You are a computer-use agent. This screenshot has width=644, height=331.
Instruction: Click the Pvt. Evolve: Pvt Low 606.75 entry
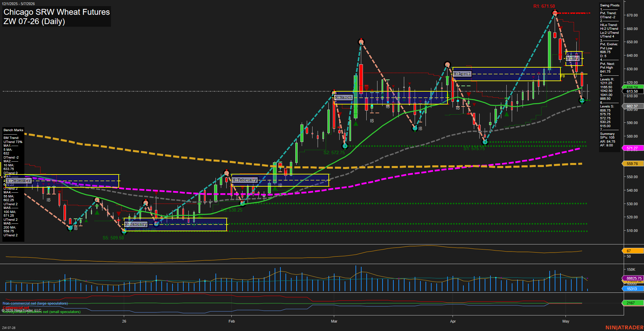click(x=609, y=48)
